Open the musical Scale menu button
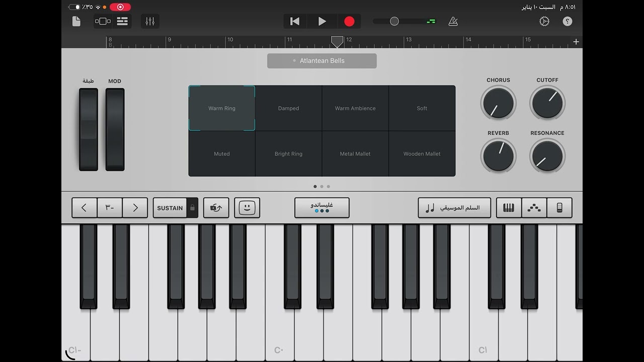Image resolution: width=644 pixels, height=362 pixels. 454,208
